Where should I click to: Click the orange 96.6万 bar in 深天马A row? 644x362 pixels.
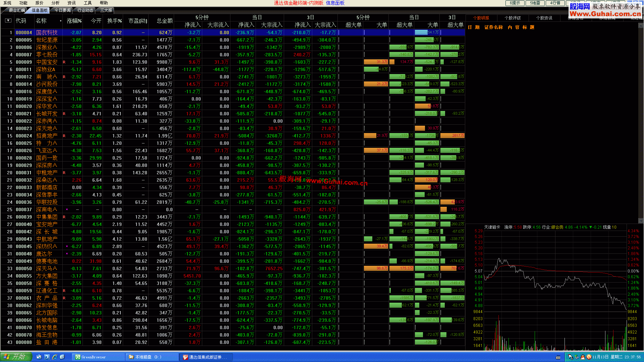coord(376,268)
